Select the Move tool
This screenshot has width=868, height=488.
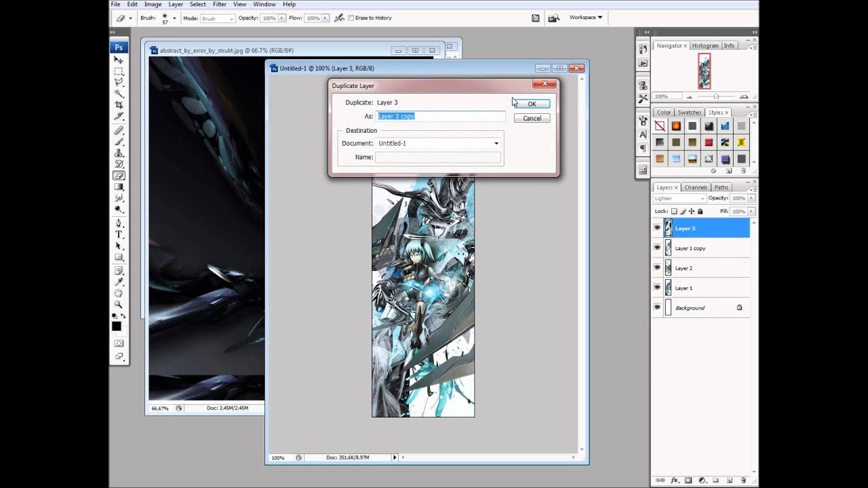[119, 60]
